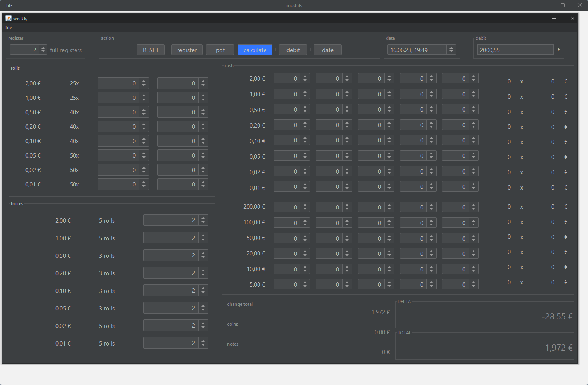
Task: Increase last cash spinner in 100,00 € row
Action: 473,220
